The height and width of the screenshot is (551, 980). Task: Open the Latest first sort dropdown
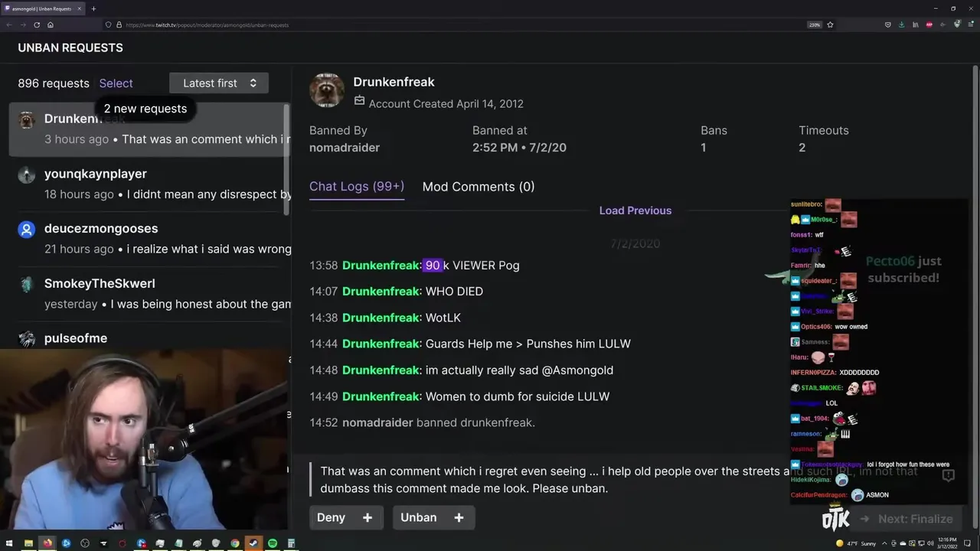point(219,83)
